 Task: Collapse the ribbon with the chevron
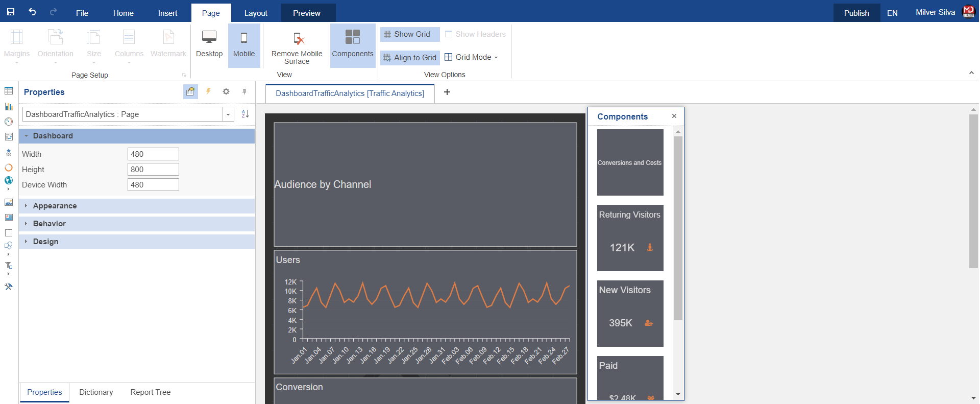pyautogui.click(x=971, y=73)
